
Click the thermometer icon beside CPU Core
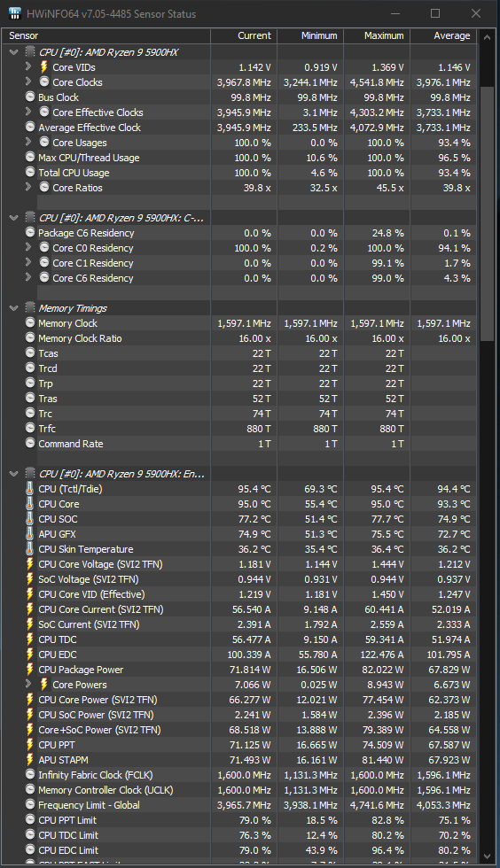pos(30,503)
